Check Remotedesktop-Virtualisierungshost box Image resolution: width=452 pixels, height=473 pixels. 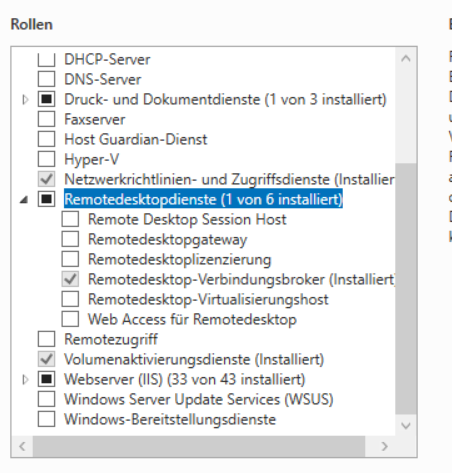tap(70, 299)
